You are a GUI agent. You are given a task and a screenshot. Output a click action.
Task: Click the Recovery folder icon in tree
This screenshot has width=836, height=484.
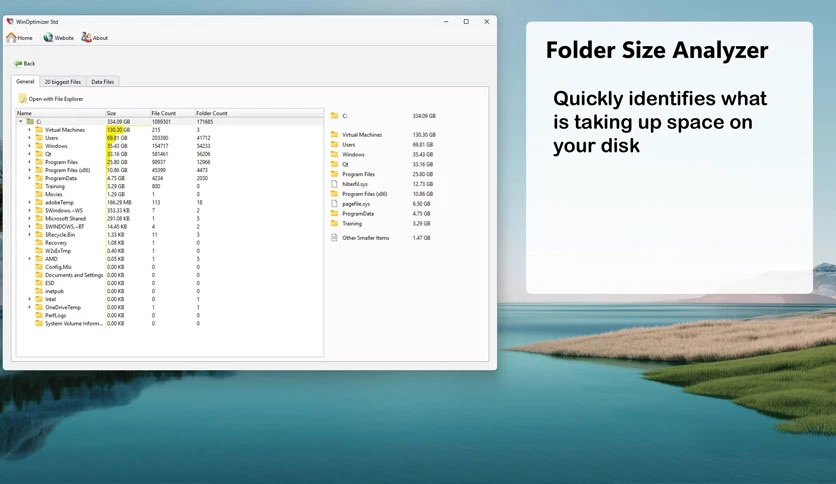coord(39,243)
